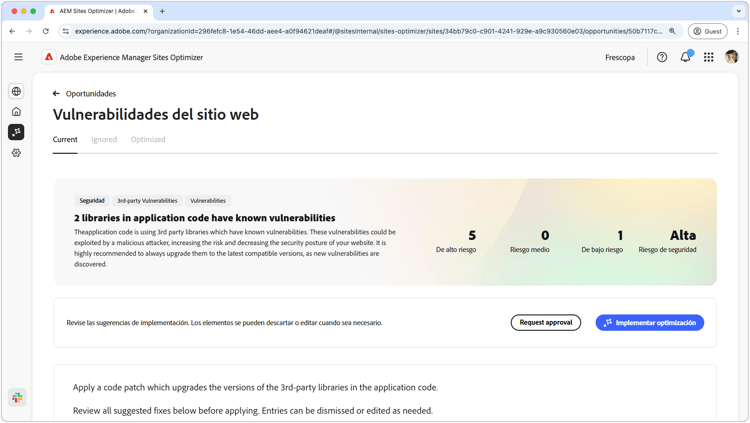Image resolution: width=750 pixels, height=423 pixels.
Task: Switch to the Ignored tab
Action: 104,140
